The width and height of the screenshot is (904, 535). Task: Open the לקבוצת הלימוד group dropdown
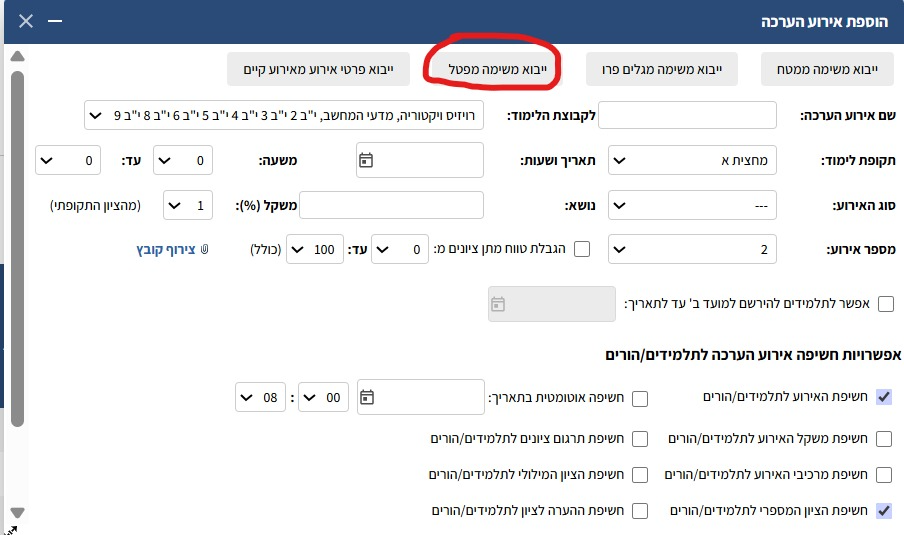tap(284, 115)
